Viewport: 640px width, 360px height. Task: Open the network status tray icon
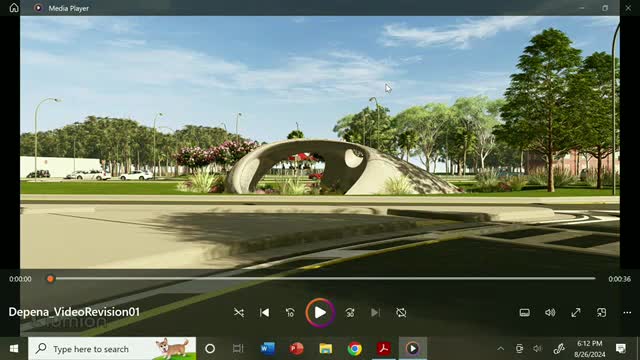(x=519, y=349)
